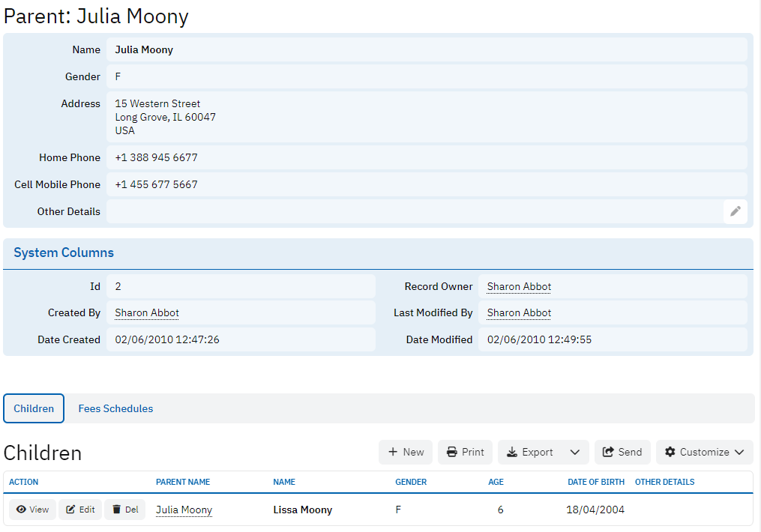Click the pencil edit icon in Other Details
This screenshot has width=761, height=532.
coord(735,211)
